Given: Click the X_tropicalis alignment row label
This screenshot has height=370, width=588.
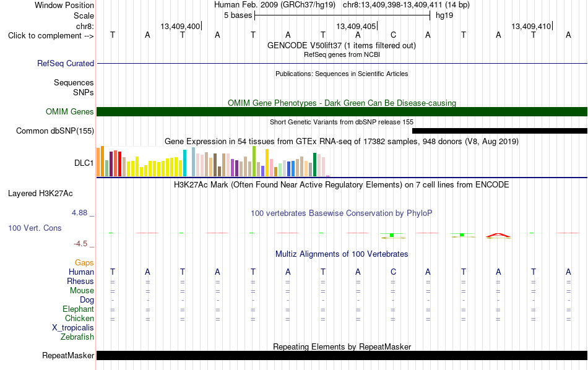Looking at the screenshot, I should coord(73,328).
